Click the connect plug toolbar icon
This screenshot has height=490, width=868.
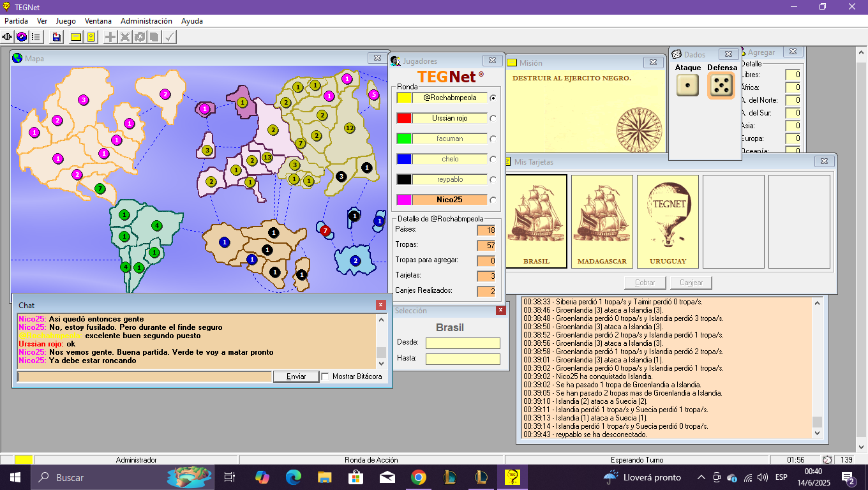point(8,37)
